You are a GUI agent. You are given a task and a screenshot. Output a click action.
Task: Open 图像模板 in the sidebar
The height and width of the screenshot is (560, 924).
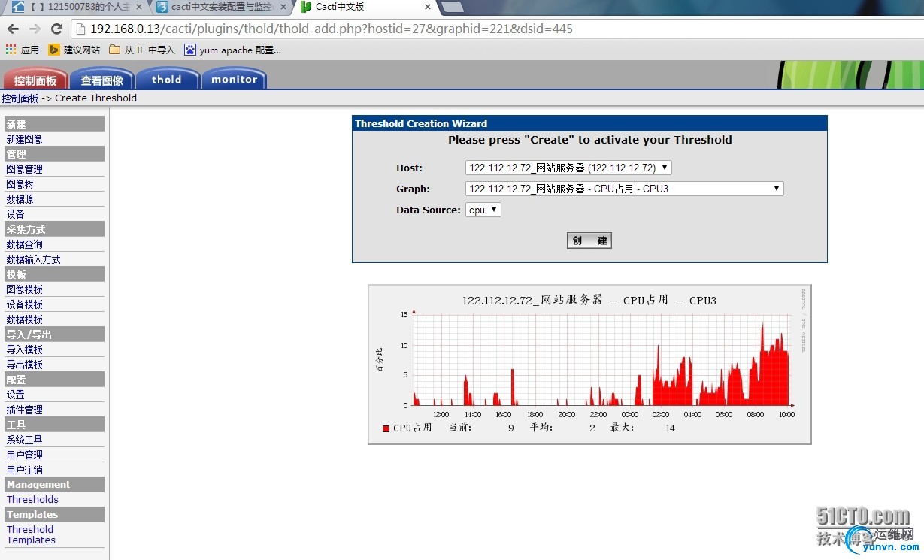point(25,289)
